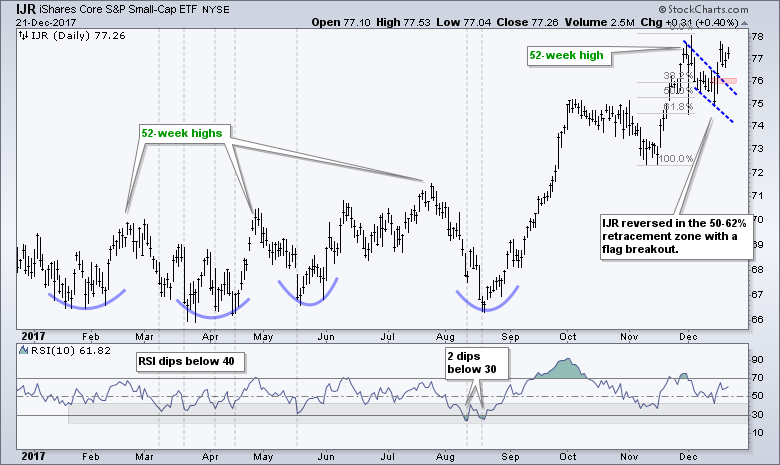The height and width of the screenshot is (465, 780).
Task: Click the date 21-Dec-2017
Action: click(46, 22)
